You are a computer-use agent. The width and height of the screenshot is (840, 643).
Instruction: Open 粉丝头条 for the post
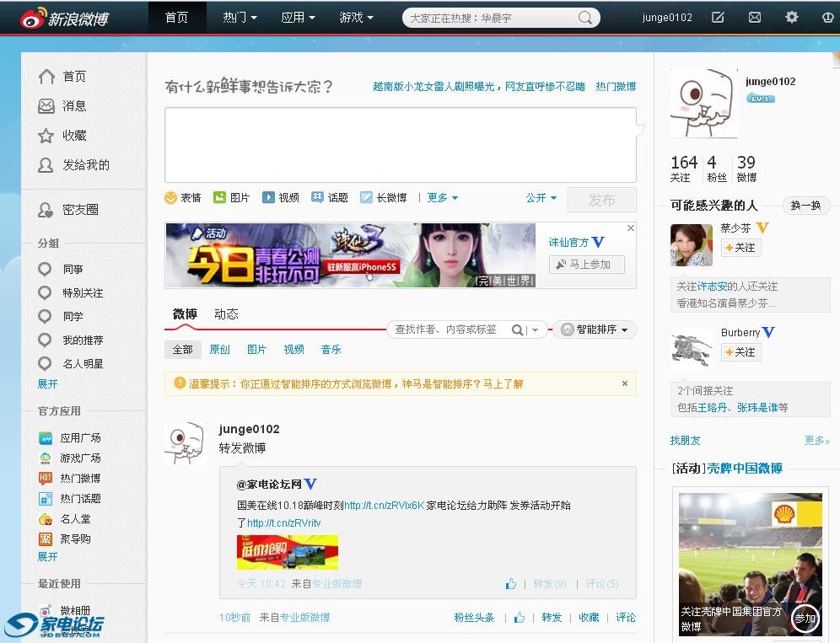click(x=474, y=618)
